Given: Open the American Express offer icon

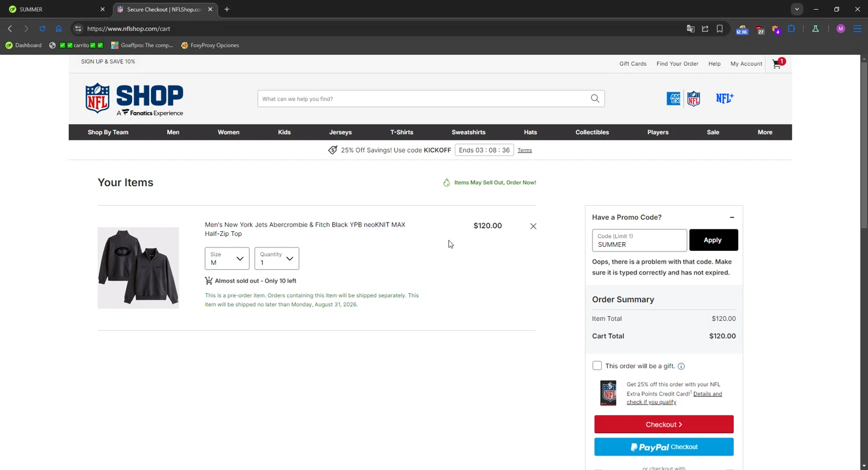Looking at the screenshot, I should click(674, 99).
